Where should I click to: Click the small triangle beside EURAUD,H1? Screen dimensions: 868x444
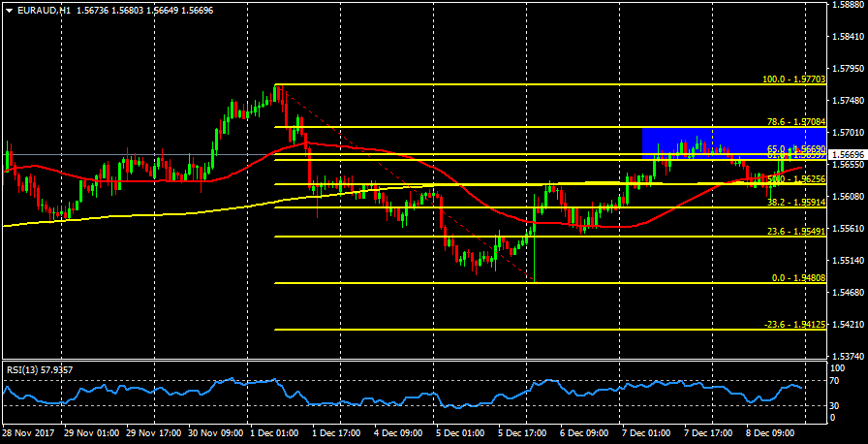[8, 9]
